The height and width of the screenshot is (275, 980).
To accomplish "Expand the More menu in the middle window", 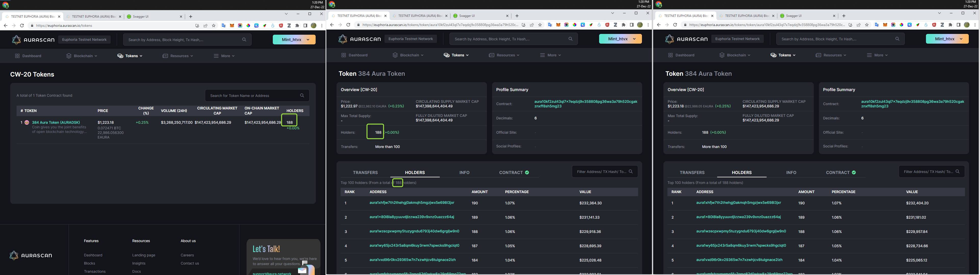I will click(550, 55).
